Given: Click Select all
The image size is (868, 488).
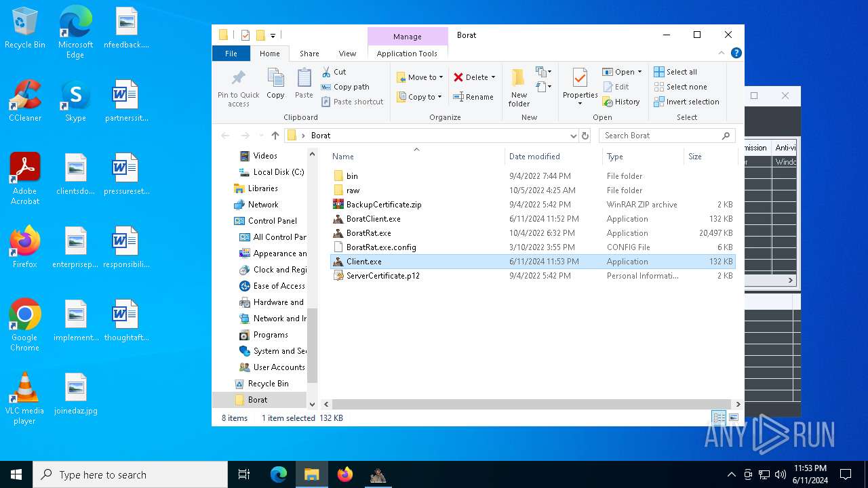Looking at the screenshot, I should click(675, 72).
